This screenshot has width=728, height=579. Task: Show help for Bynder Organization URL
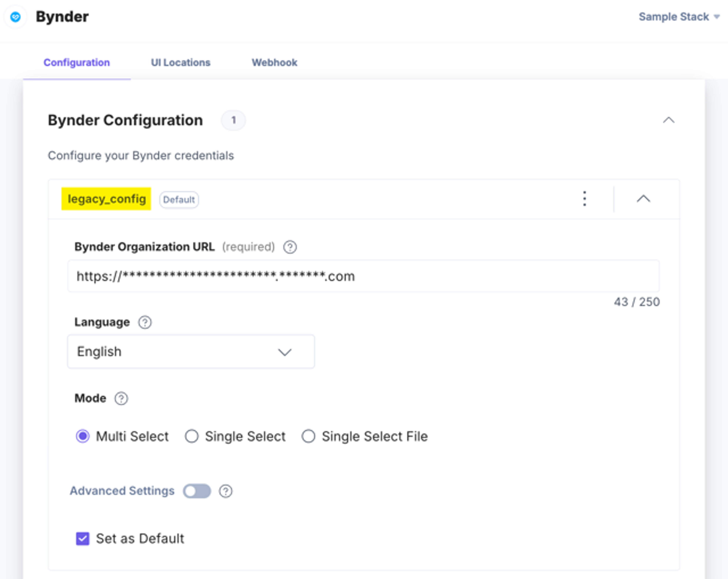pos(290,247)
